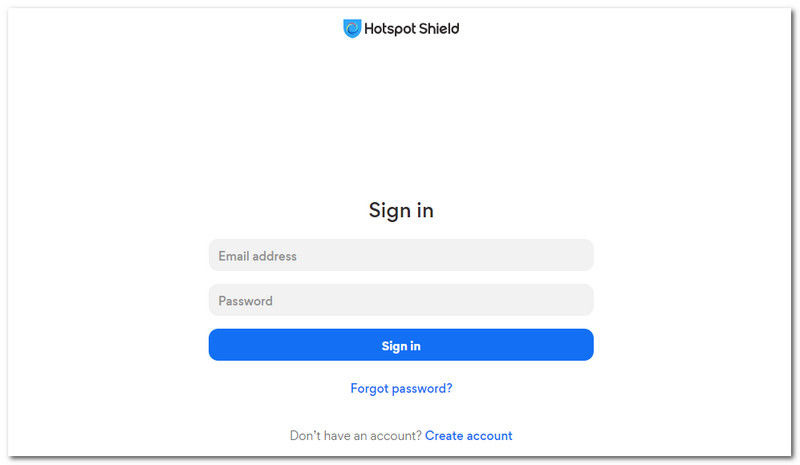The image size is (800, 465).
Task: Click the Hotspot Shield shield logo icon
Action: pos(352,29)
